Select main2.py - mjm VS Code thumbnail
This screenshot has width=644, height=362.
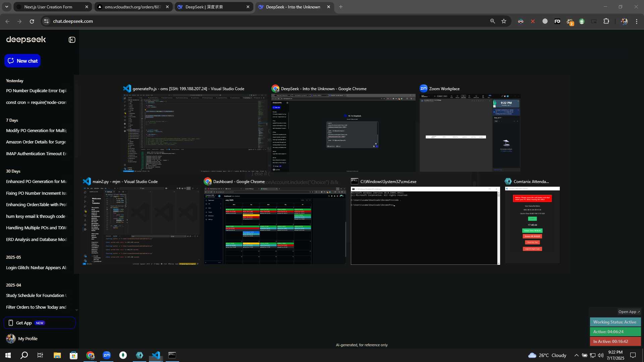pos(141,226)
